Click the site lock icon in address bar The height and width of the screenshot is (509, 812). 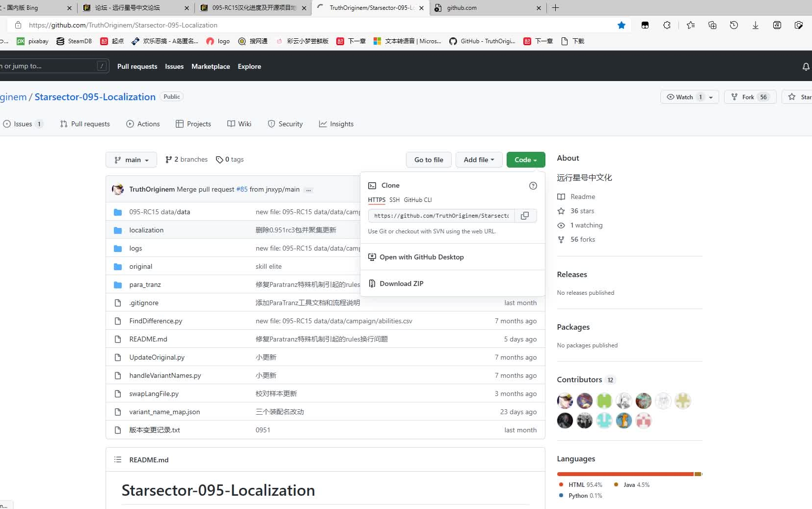pos(18,25)
